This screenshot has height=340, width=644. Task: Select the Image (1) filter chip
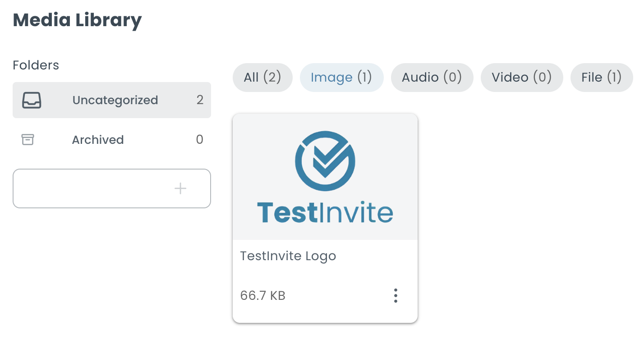[341, 78]
